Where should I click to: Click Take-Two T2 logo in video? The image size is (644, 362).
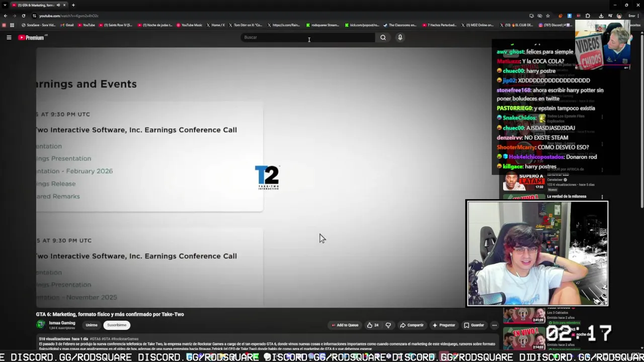pos(267,177)
